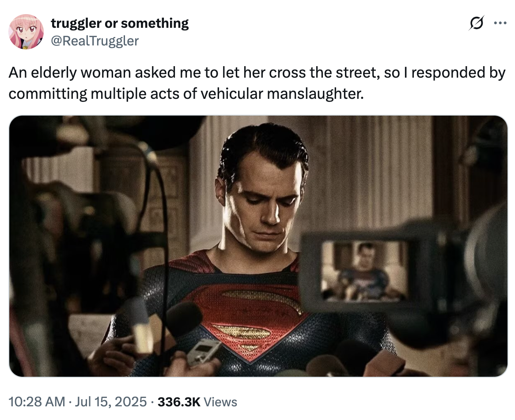Click the black foam microphone in the photo
515x420 pixels.
[183, 318]
